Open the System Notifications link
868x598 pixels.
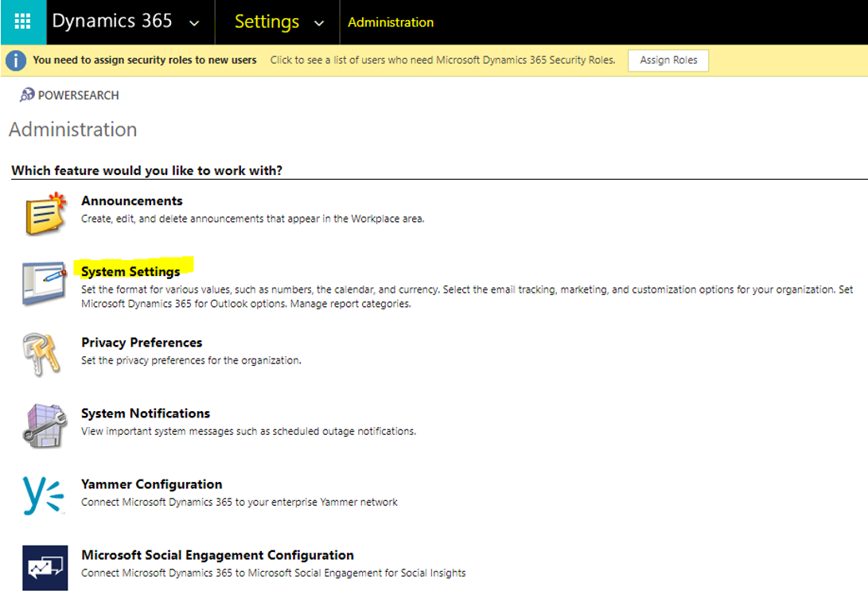146,414
